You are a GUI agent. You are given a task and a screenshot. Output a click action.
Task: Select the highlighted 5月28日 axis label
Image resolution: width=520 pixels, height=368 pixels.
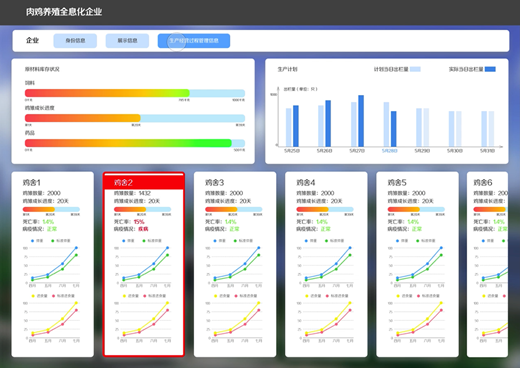(x=390, y=151)
